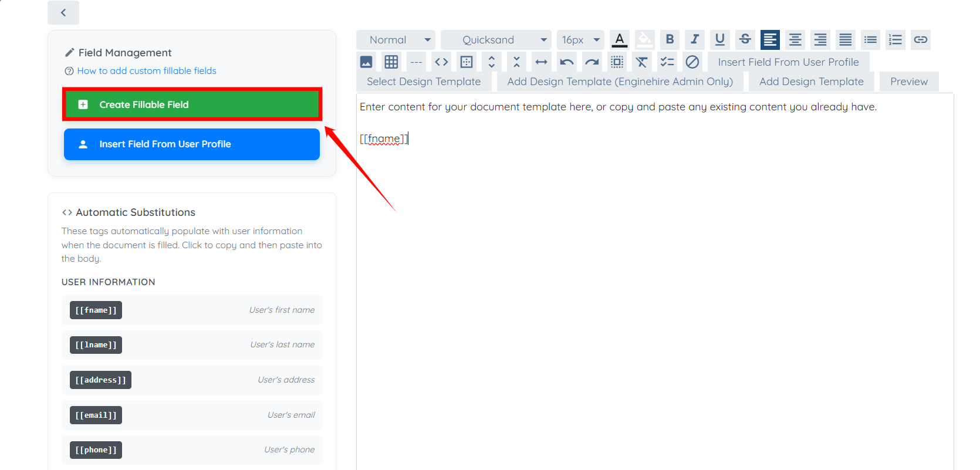
Task: Open the 'How to add custom fillable fields' link
Action: pos(147,71)
